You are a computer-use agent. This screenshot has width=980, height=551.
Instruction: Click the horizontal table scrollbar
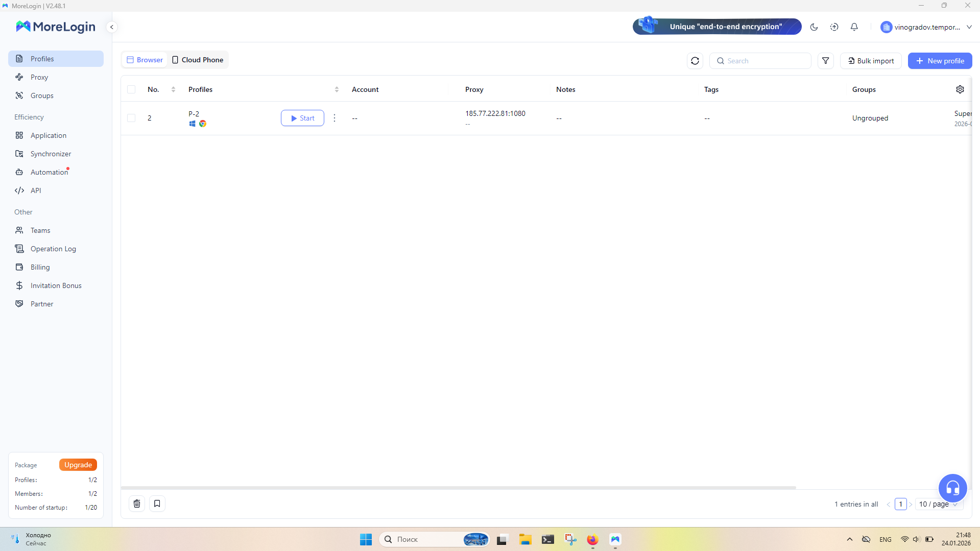pyautogui.click(x=459, y=488)
